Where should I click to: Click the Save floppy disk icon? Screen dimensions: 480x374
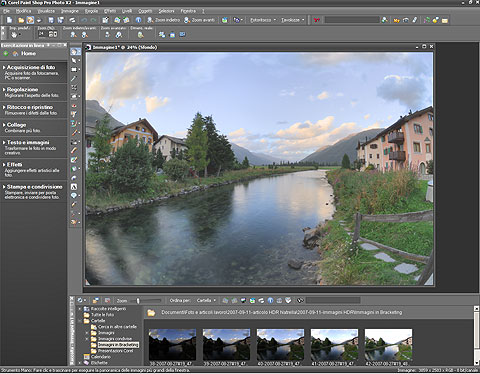point(51,20)
